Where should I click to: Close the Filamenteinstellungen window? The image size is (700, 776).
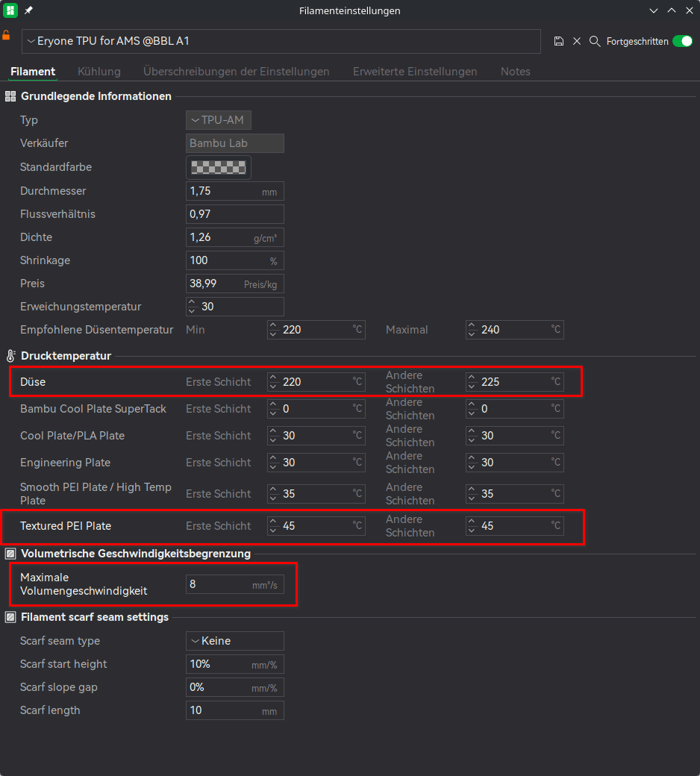[689, 10]
